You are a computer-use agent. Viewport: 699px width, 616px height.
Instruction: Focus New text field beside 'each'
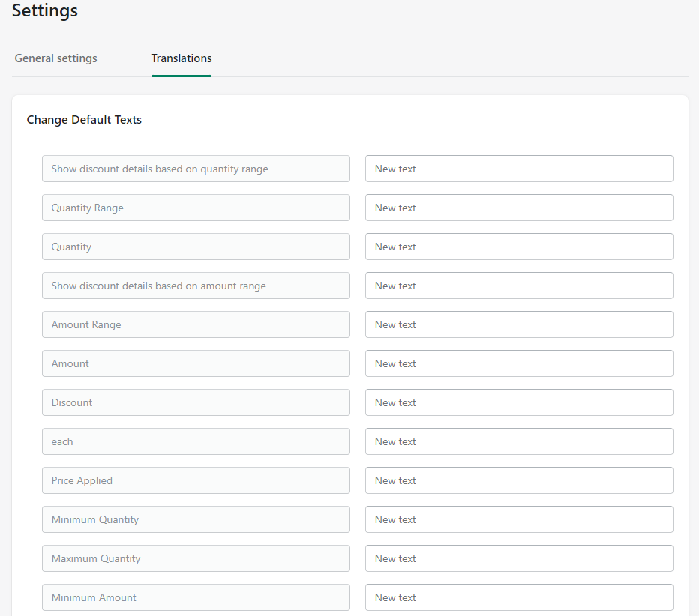519,441
